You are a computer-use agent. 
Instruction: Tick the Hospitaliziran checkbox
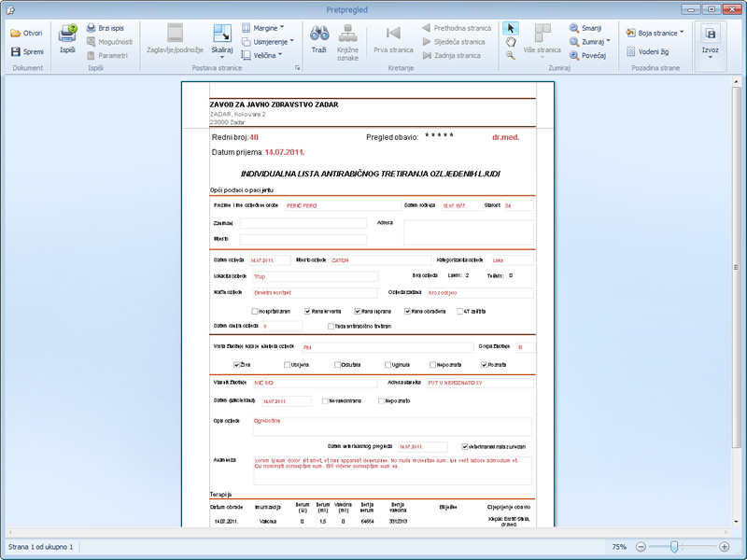[x=255, y=312]
